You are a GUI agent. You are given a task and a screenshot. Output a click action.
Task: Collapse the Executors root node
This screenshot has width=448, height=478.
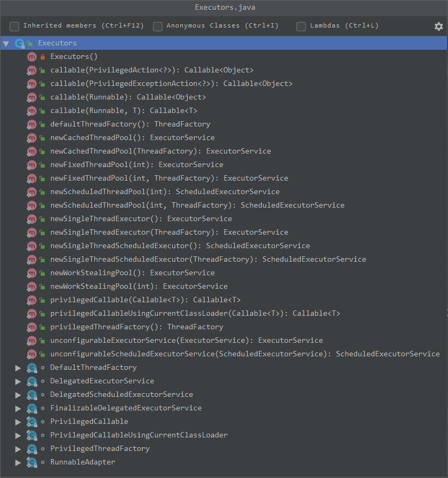(6, 43)
